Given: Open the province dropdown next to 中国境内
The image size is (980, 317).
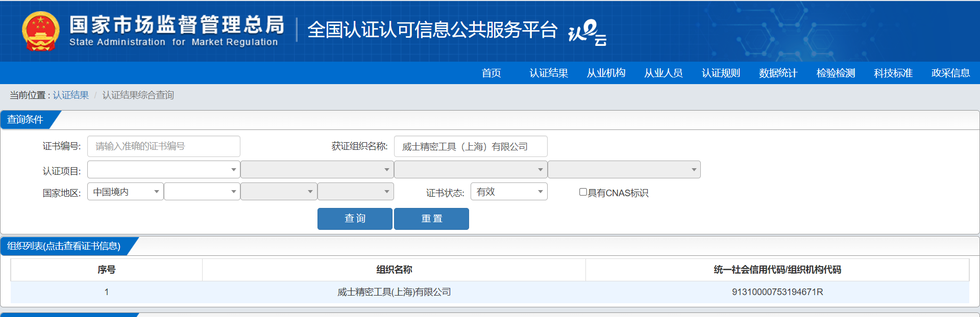Looking at the screenshot, I should point(202,192).
